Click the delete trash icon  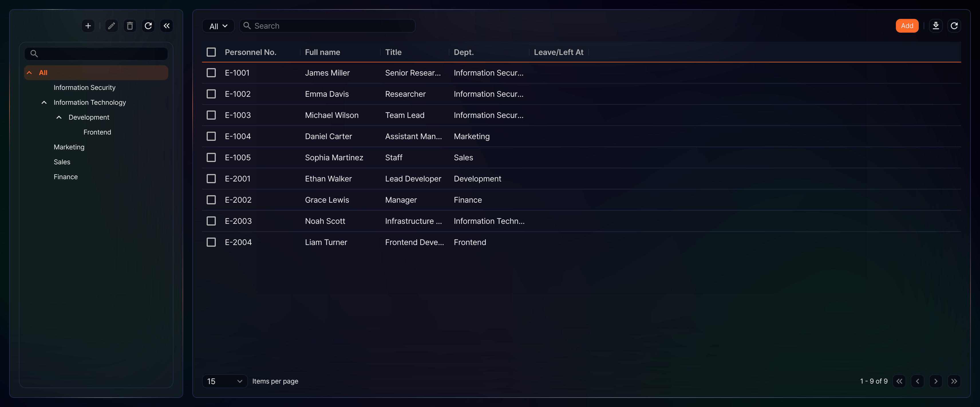tap(130, 26)
